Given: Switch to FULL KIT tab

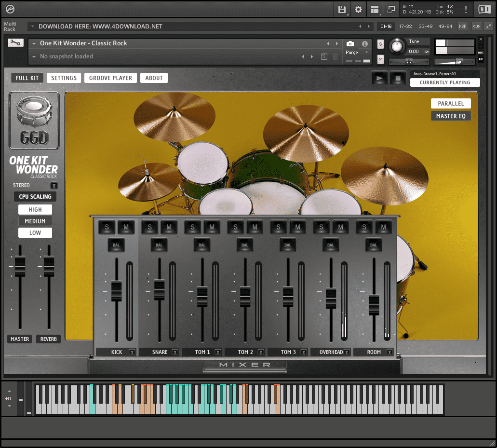Looking at the screenshot, I should (x=27, y=78).
